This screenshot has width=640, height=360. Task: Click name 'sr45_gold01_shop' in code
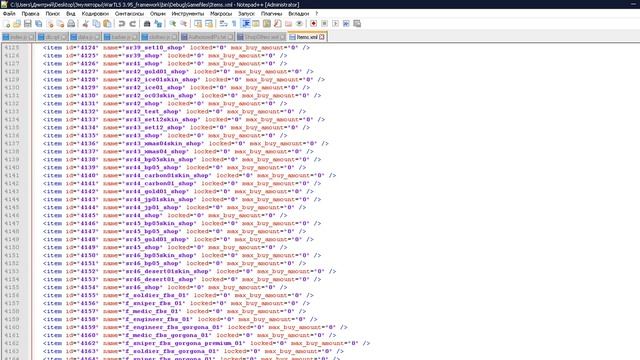coord(157,240)
